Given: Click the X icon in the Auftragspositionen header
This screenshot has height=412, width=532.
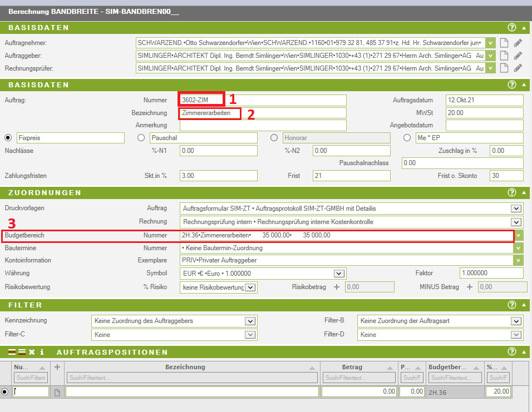Looking at the screenshot, I should pyautogui.click(x=32, y=352).
